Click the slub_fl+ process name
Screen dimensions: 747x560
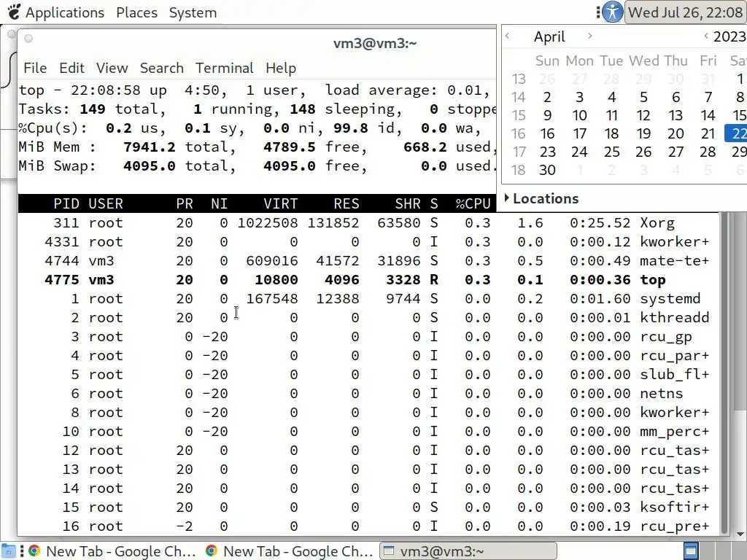(675, 374)
